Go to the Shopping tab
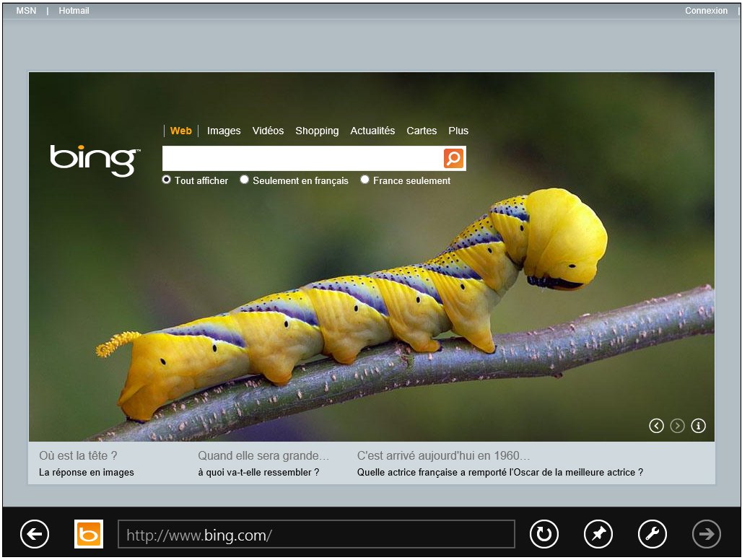Image resolution: width=742 pixels, height=560 pixels. (x=317, y=131)
